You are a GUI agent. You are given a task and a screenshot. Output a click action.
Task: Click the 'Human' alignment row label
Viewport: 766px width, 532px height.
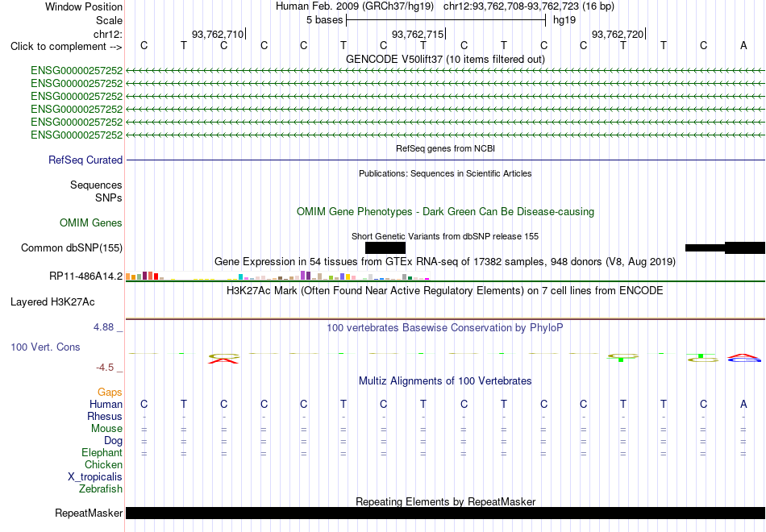click(106, 404)
